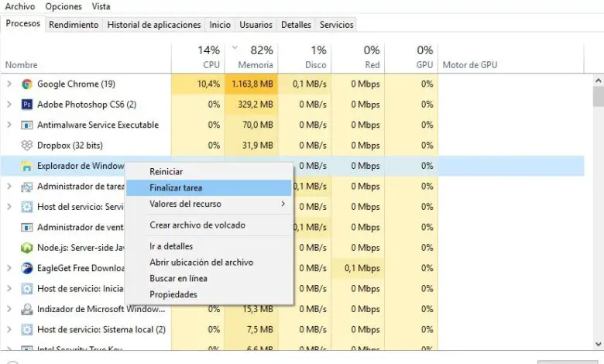Click the Explorador de Windows icon
This screenshot has width=604, height=364.
click(x=27, y=166)
